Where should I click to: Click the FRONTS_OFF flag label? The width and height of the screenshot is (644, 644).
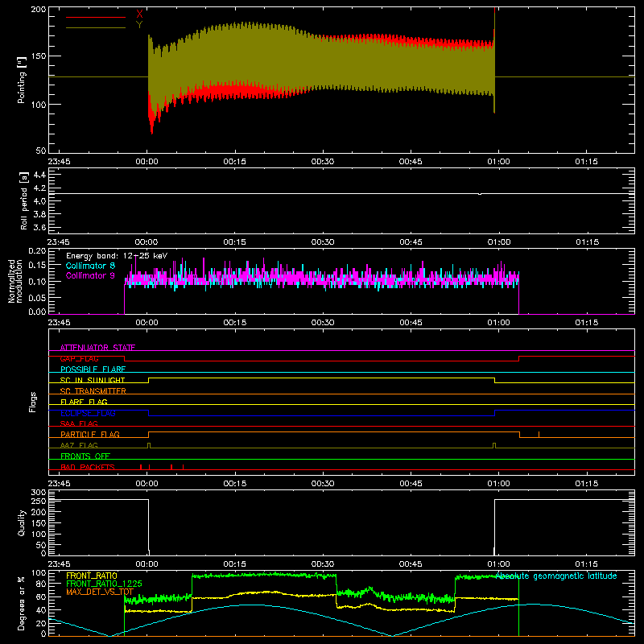[x=85, y=456]
